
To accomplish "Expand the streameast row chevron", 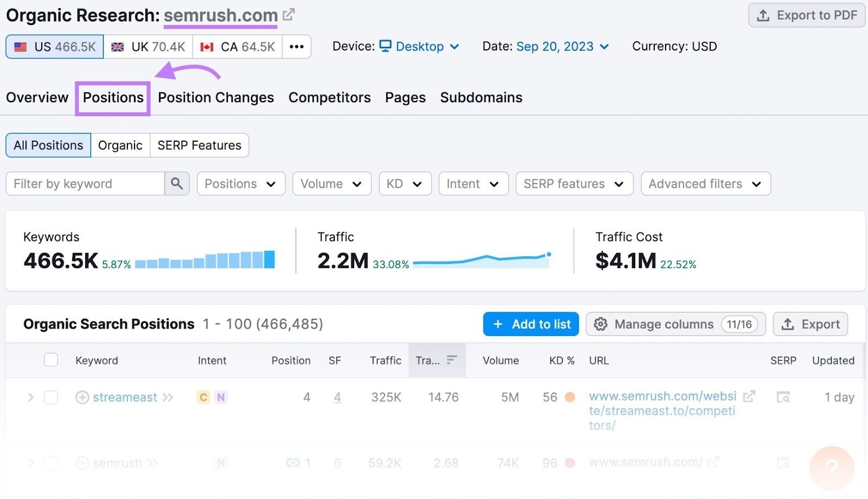I will coord(31,397).
